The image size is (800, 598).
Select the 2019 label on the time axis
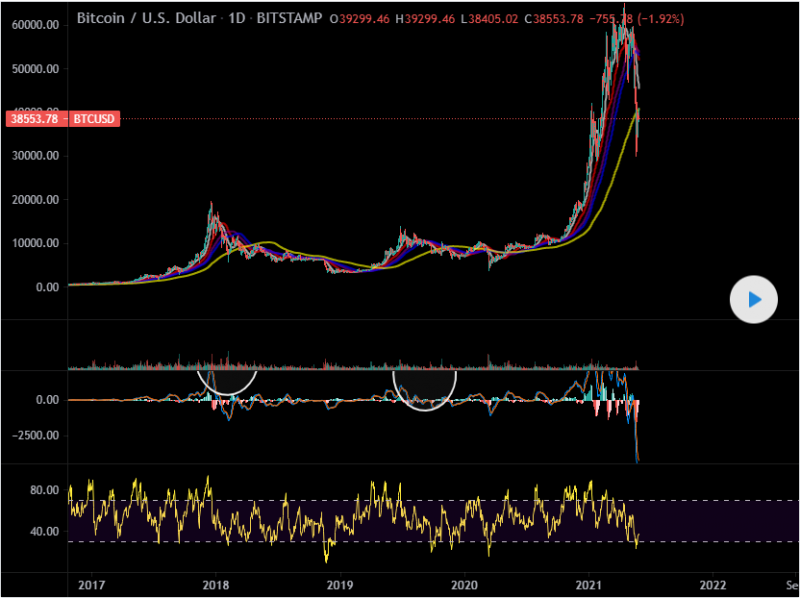(341, 584)
